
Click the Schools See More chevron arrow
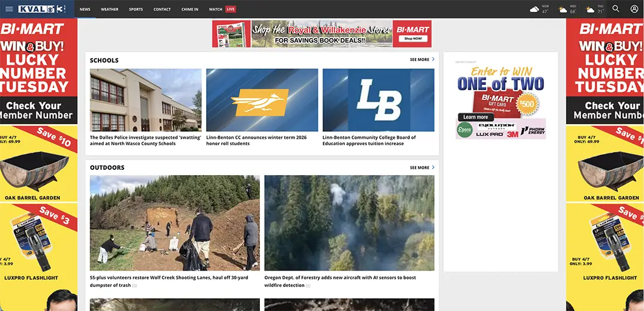(433, 60)
